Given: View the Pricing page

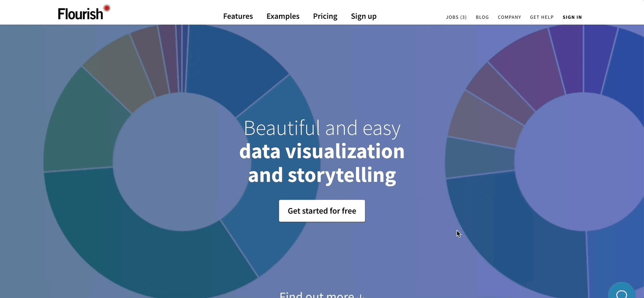Looking at the screenshot, I should [325, 16].
